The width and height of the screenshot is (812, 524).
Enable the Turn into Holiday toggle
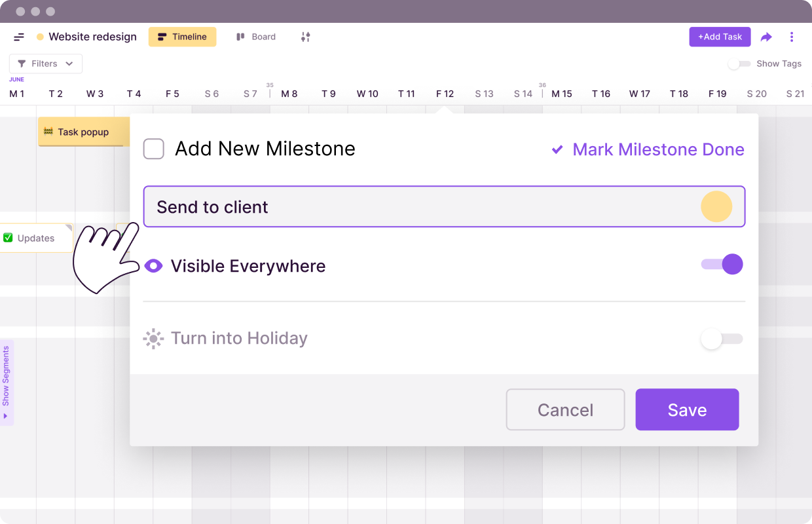[722, 339]
